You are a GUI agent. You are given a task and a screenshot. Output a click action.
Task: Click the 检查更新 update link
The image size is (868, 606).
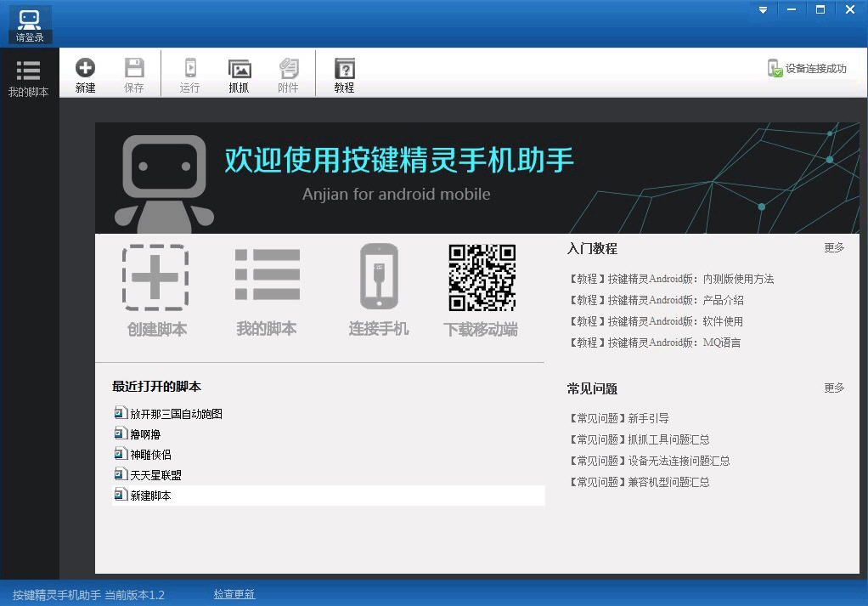[x=234, y=593]
